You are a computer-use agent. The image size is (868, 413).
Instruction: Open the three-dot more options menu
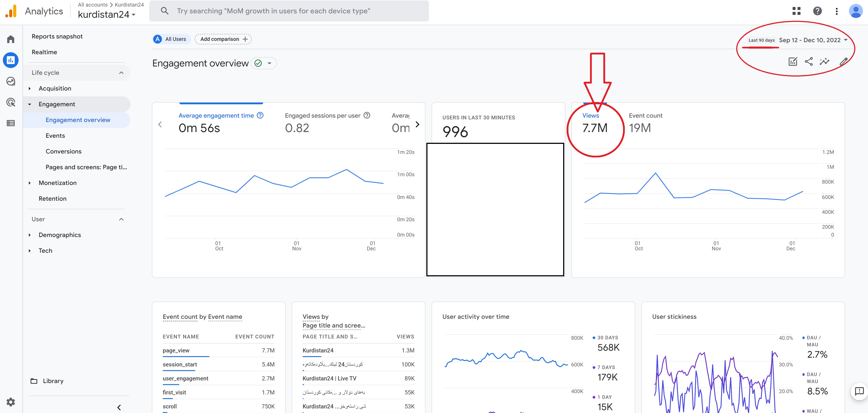(x=836, y=11)
